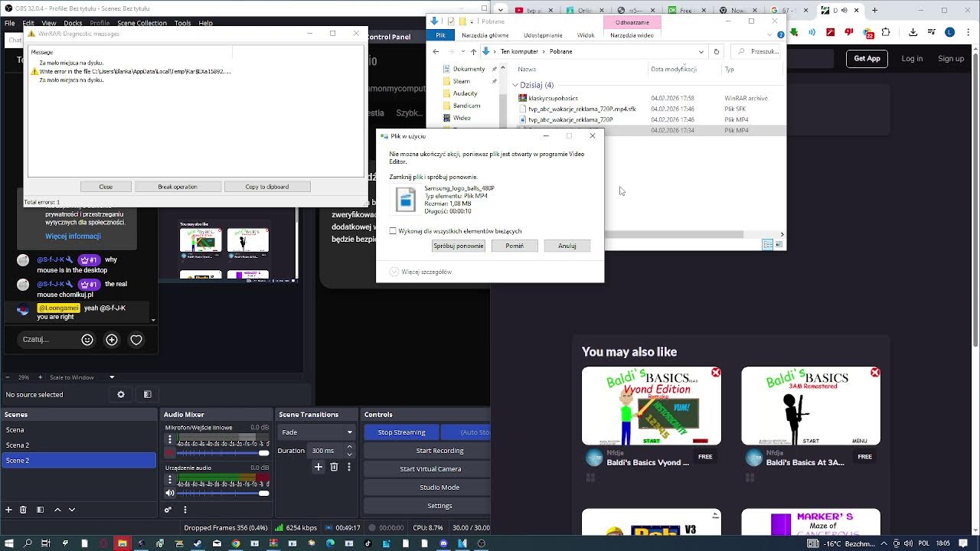The width and height of the screenshot is (980, 551).
Task: Switch Explorer to details view icon
Action: pyautogui.click(x=768, y=244)
